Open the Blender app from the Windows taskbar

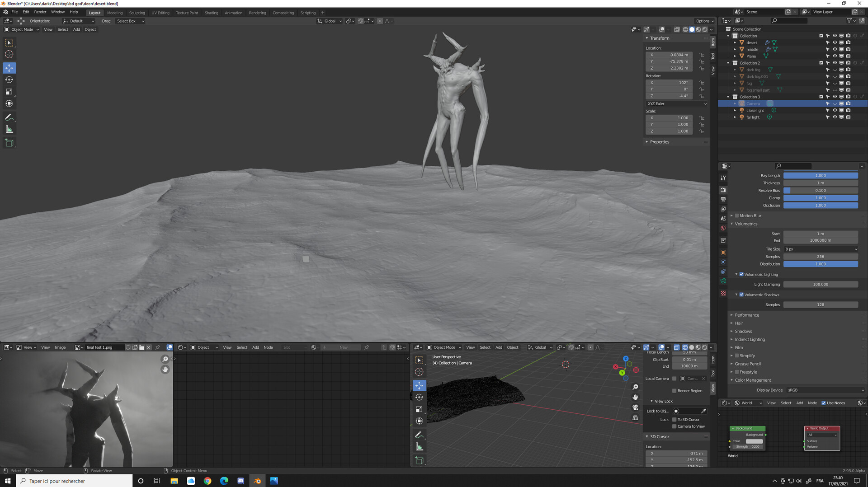pos(257,481)
